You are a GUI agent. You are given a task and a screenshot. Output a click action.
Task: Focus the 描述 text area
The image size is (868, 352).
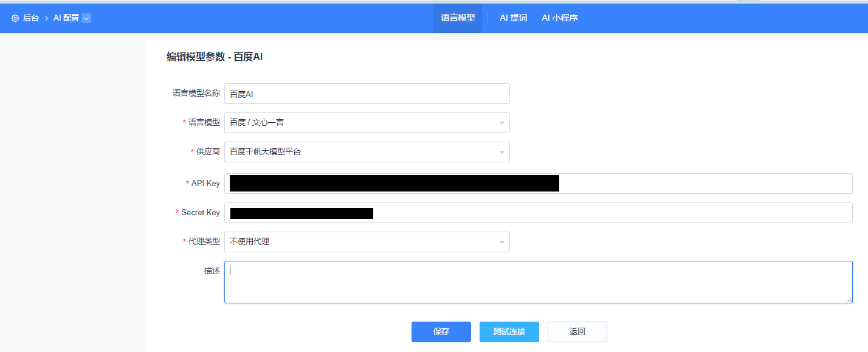tap(539, 282)
